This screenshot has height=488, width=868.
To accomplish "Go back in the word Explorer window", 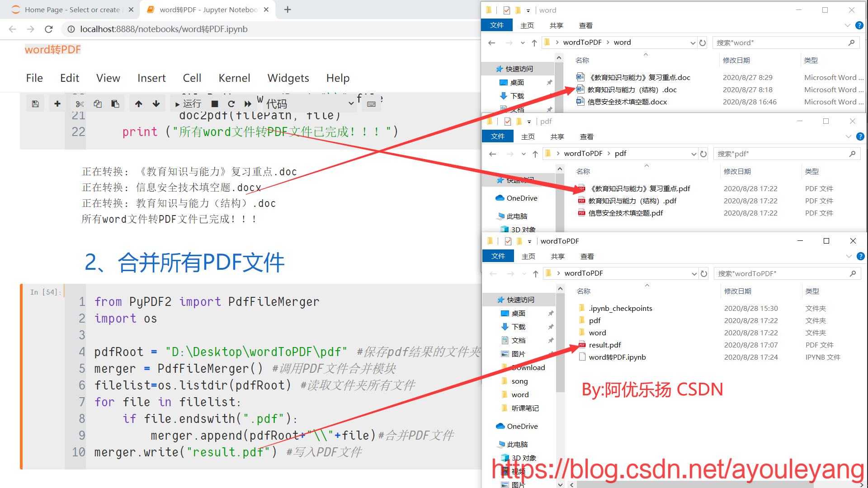I will [492, 42].
